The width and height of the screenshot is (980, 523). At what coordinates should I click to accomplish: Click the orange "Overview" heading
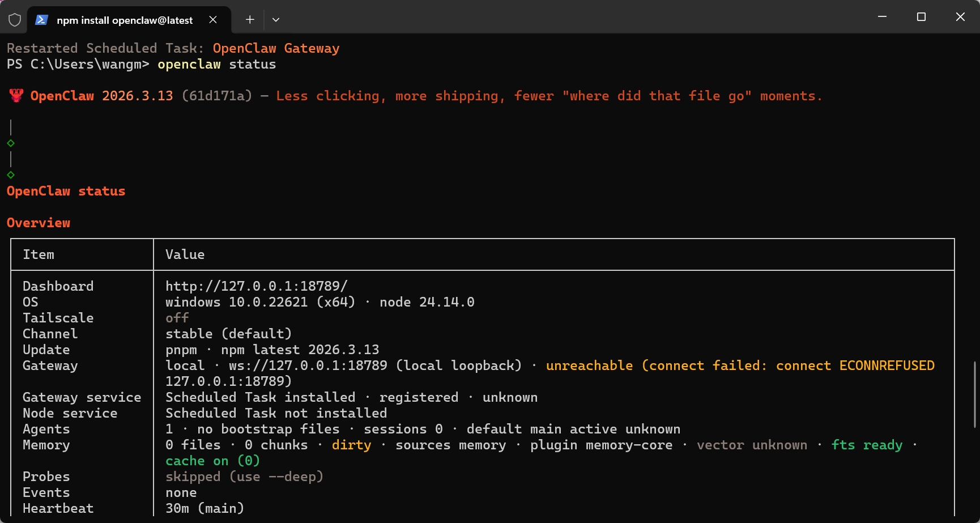point(39,223)
